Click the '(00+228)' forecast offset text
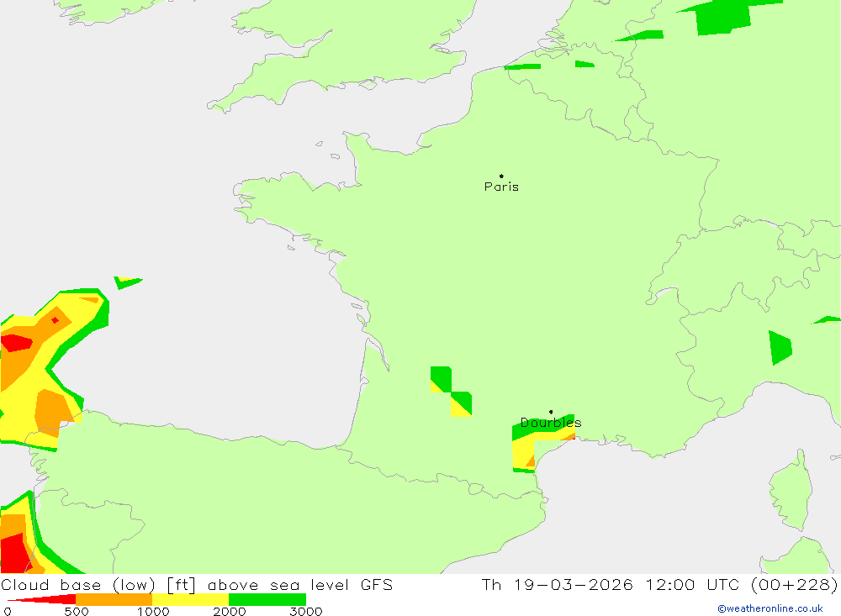841x616 pixels. [795, 584]
